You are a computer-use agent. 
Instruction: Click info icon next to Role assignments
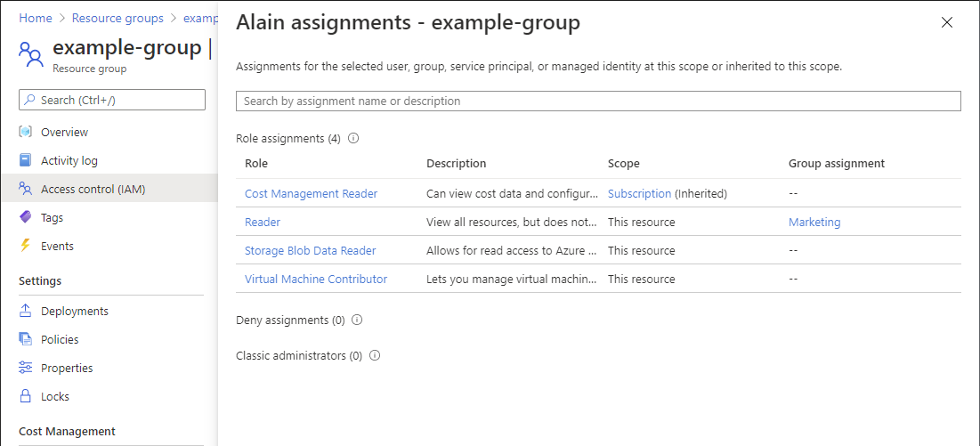tap(353, 138)
